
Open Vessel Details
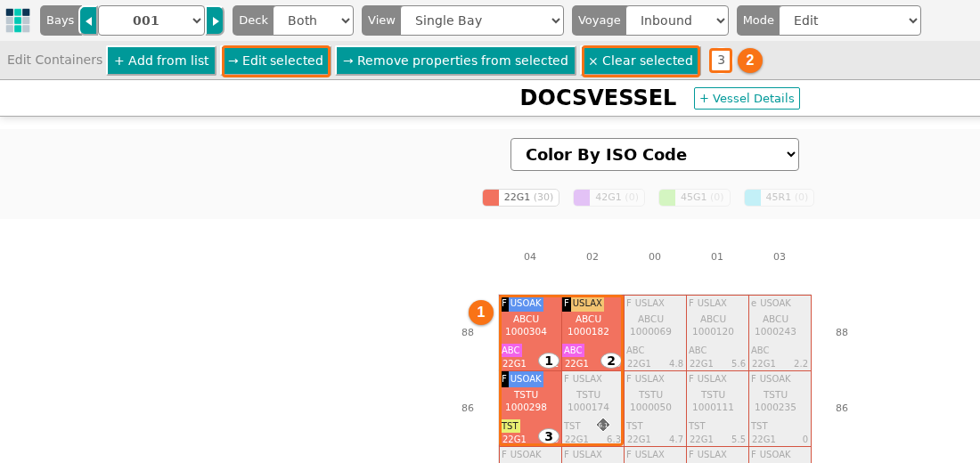747,98
